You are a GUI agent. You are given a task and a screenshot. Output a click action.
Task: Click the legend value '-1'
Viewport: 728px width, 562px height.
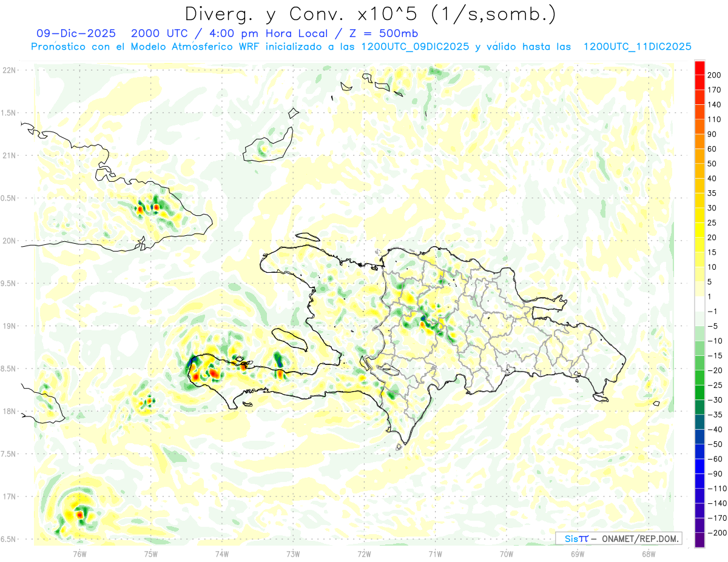[712, 312]
